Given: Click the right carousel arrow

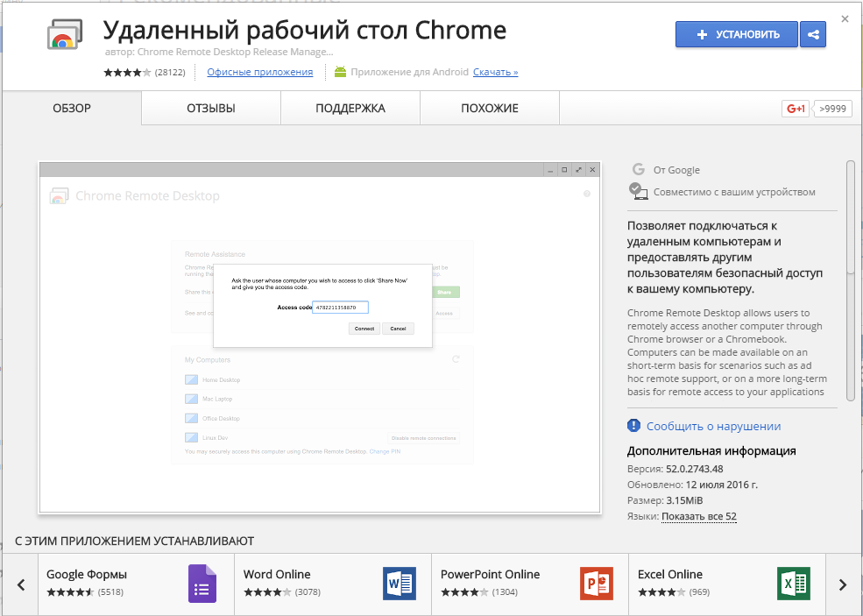Looking at the screenshot, I should (842, 584).
